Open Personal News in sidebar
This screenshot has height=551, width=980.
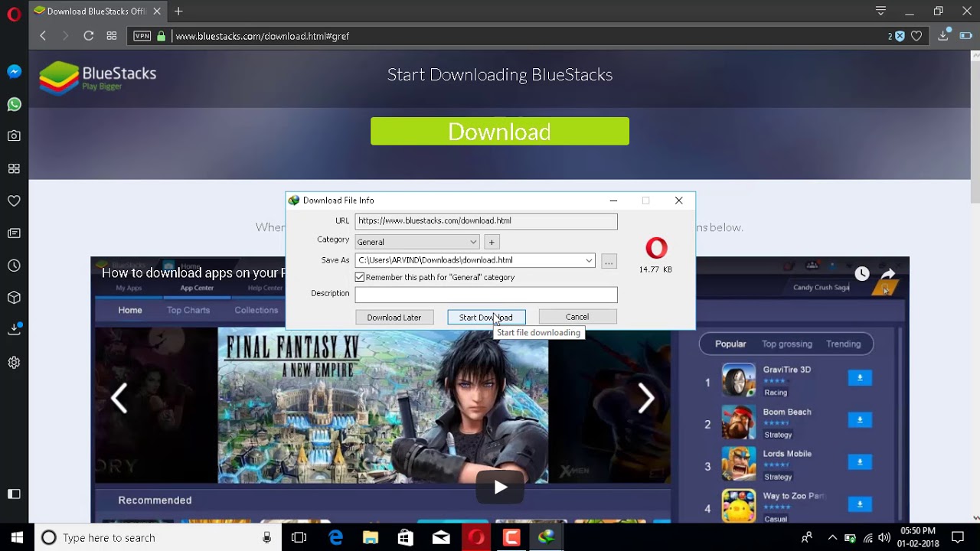pyautogui.click(x=14, y=233)
